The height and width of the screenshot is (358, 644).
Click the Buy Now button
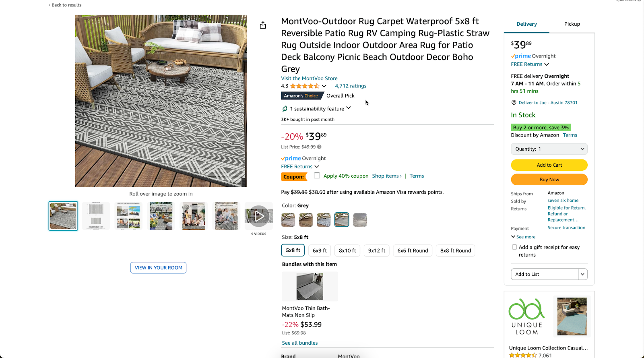549,179
